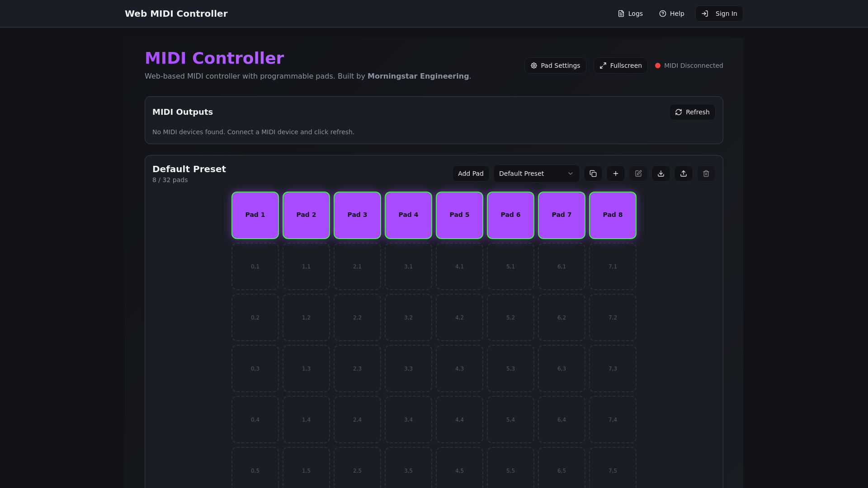Image resolution: width=868 pixels, height=488 pixels.
Task: Enter Fullscreen mode
Action: (620, 66)
